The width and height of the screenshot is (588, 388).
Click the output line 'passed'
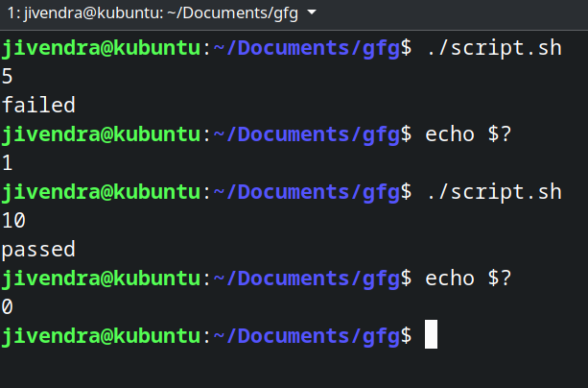[x=38, y=249]
